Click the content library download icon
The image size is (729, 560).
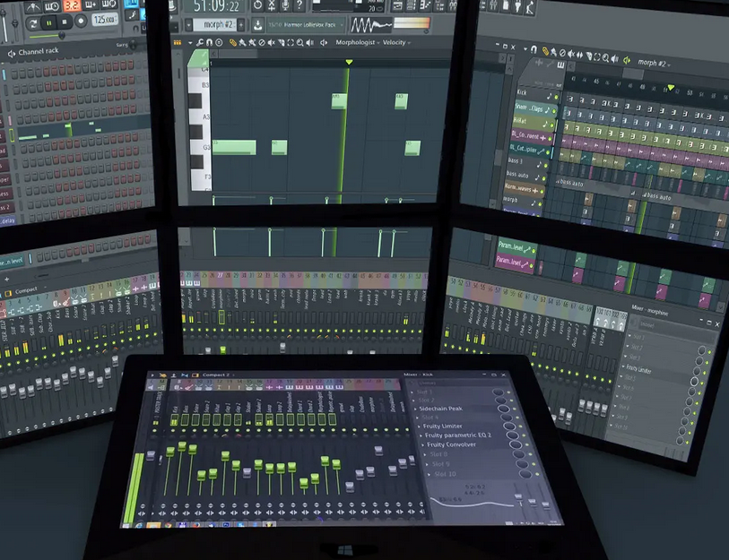(x=258, y=24)
